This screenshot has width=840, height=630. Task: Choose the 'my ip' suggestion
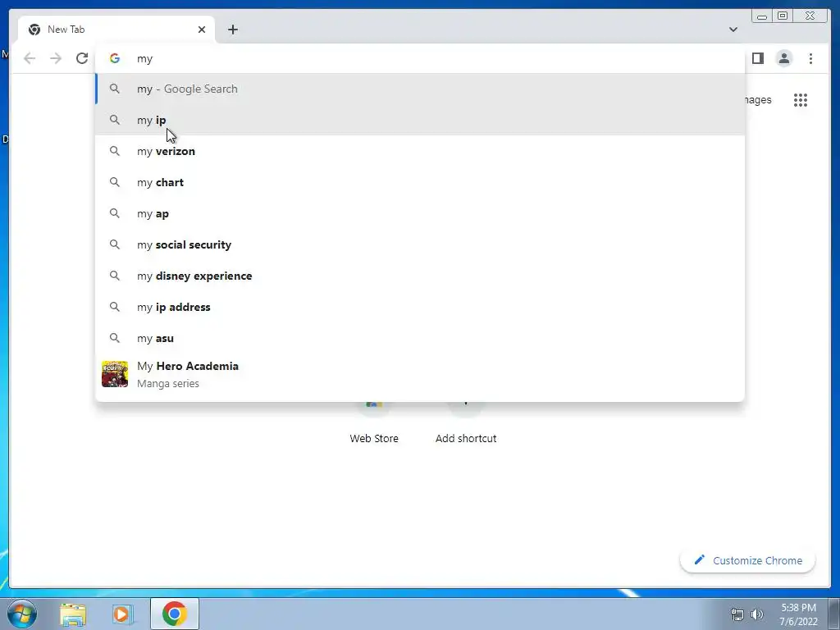click(420, 120)
